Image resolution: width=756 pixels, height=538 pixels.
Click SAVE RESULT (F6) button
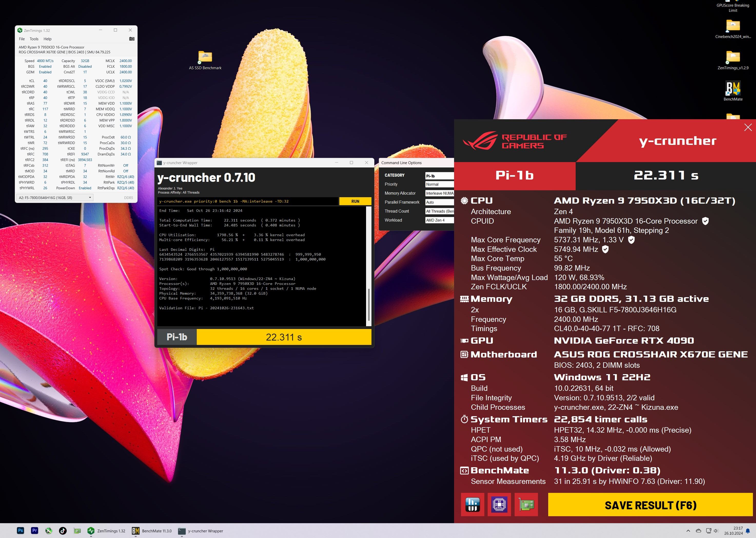click(x=650, y=505)
